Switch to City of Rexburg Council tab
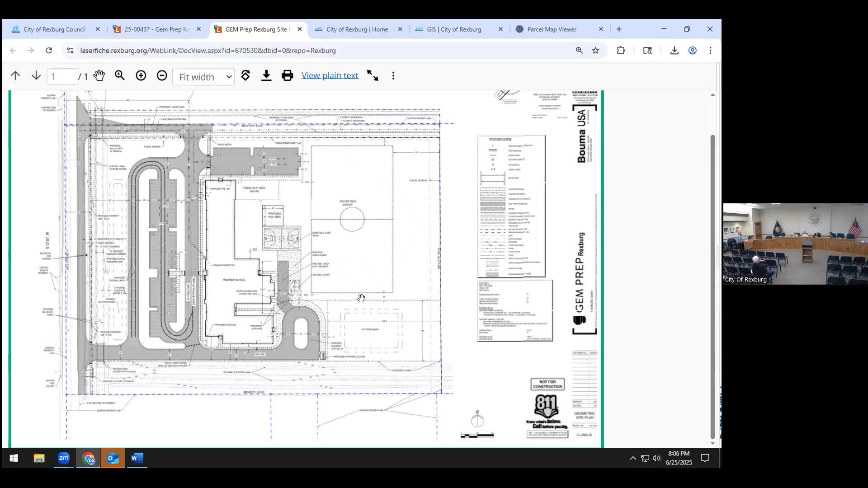 pyautogui.click(x=55, y=29)
